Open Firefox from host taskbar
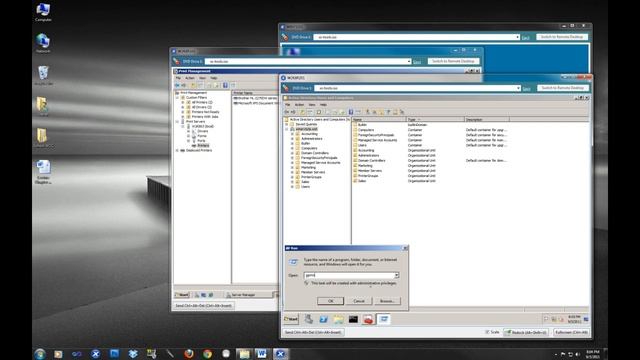Screen dimensions: 640x360 tap(189, 354)
